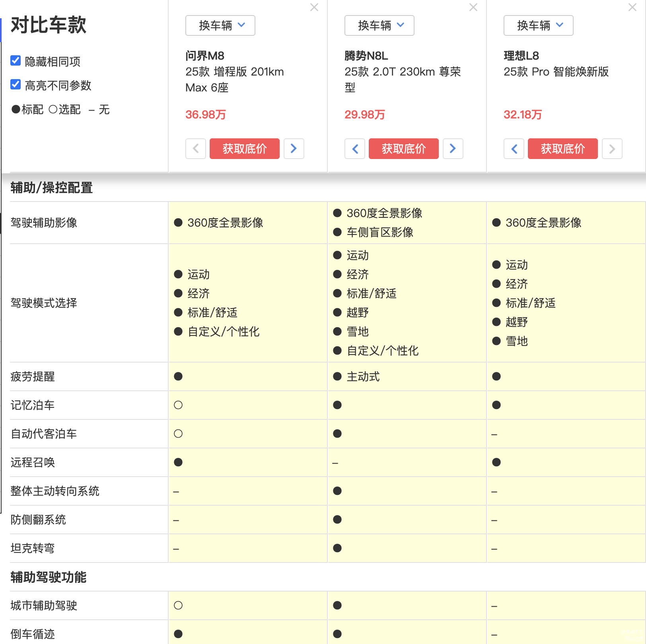Click right arrow beside 理想L8 获取底价
This screenshot has height=644, width=646.
(612, 149)
